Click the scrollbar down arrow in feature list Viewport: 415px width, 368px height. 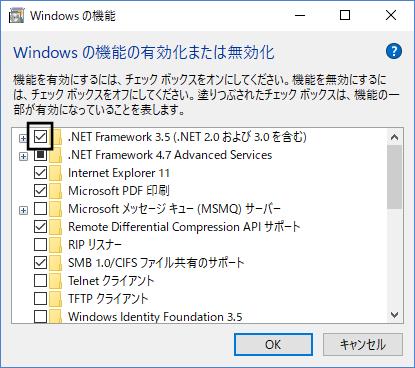[395, 315]
